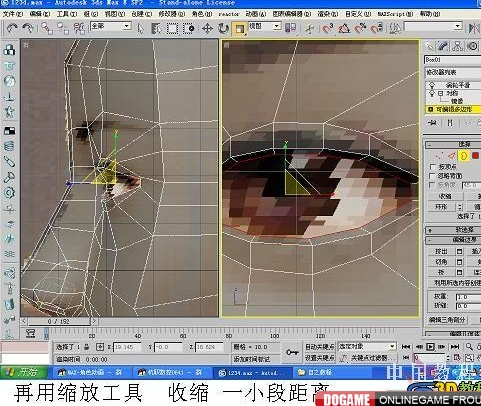Click the Mirror tool at toolbar's right end
This screenshot has height=406, width=481.
tap(474, 28)
